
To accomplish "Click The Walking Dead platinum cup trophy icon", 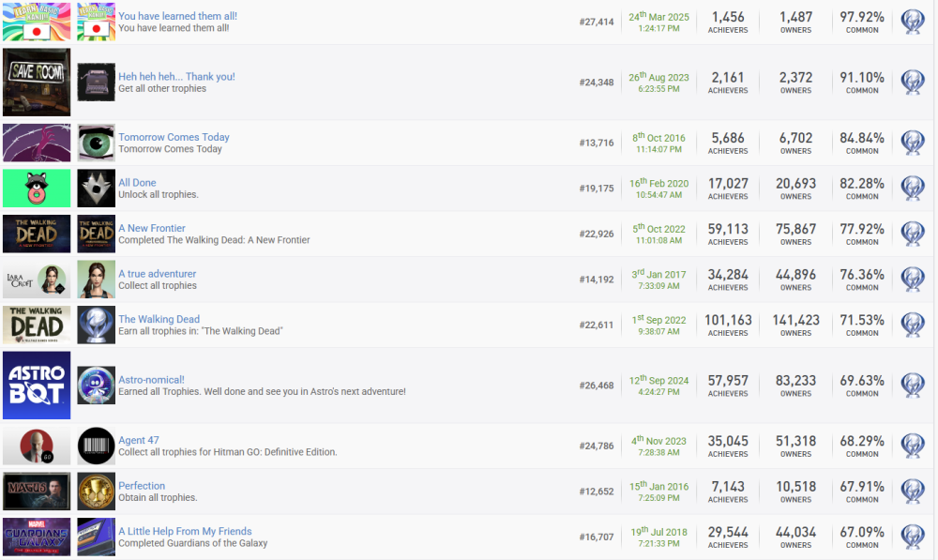I will [x=96, y=325].
